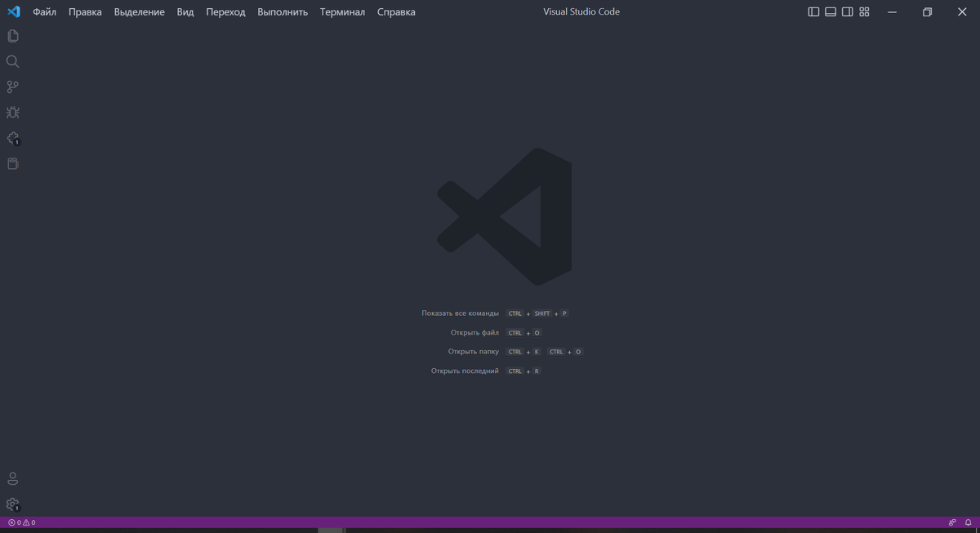The height and width of the screenshot is (533, 980).
Task: Click the feedback icon in status bar
Action: pos(952,522)
